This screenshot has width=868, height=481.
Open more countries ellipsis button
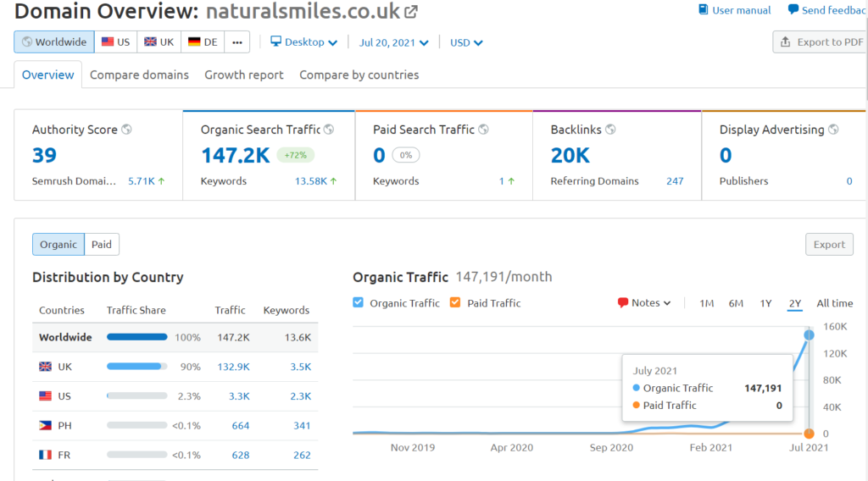tap(237, 42)
